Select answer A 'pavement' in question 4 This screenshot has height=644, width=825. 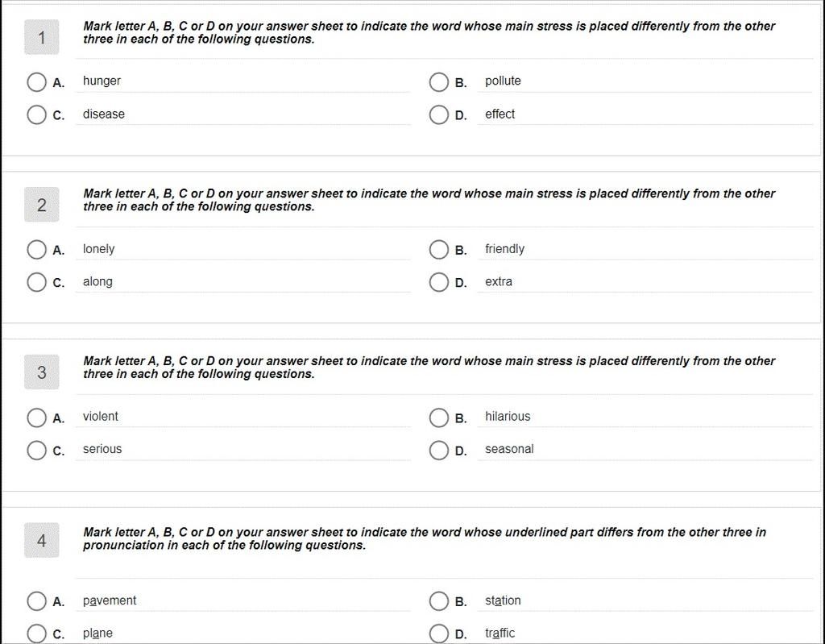click(x=36, y=600)
